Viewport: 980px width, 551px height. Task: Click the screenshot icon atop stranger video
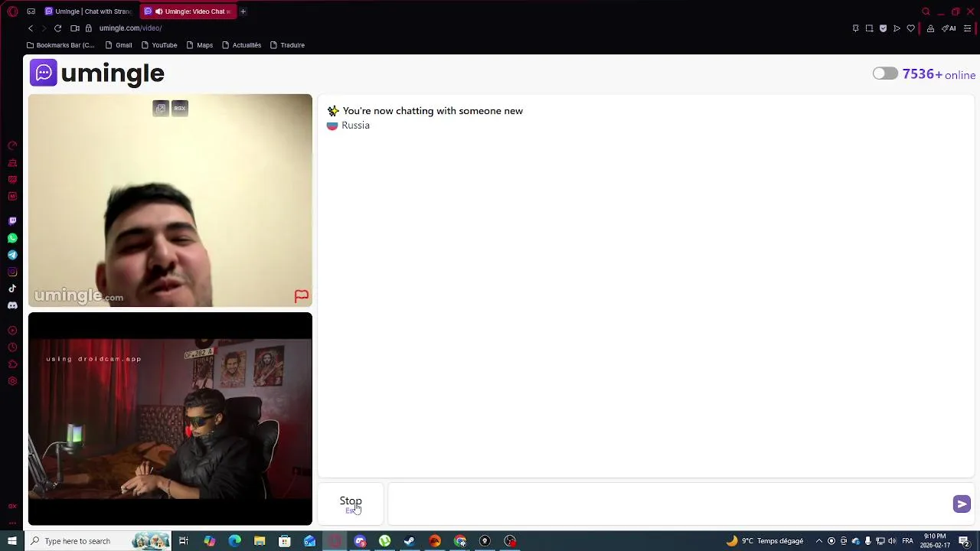[x=160, y=108]
